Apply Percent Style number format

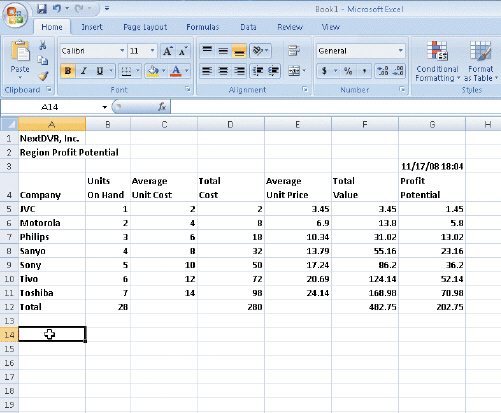click(348, 71)
